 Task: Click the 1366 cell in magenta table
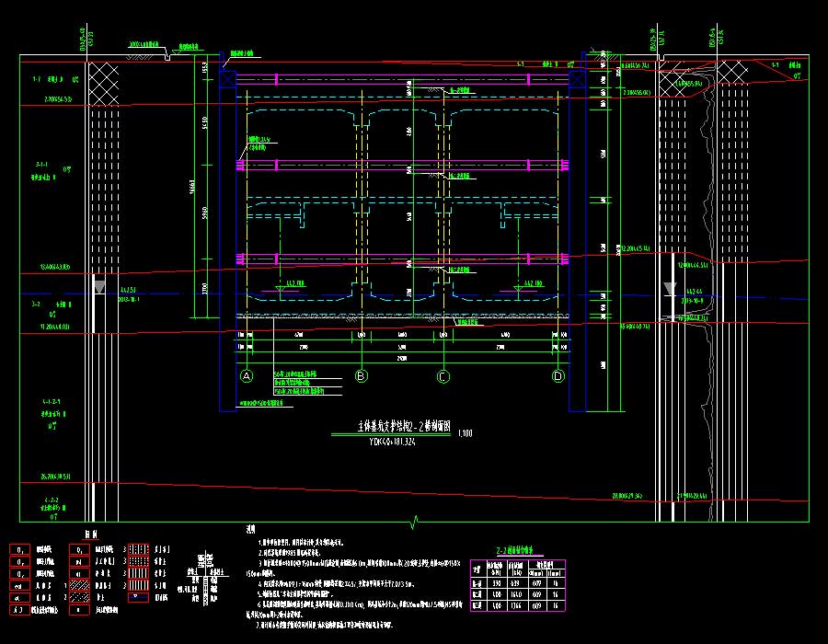click(x=516, y=605)
